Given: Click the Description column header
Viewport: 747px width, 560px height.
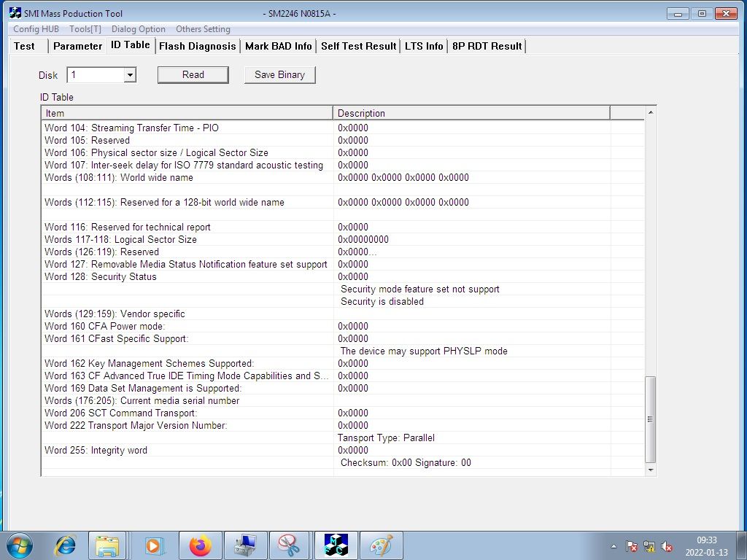Looking at the screenshot, I should [472, 113].
